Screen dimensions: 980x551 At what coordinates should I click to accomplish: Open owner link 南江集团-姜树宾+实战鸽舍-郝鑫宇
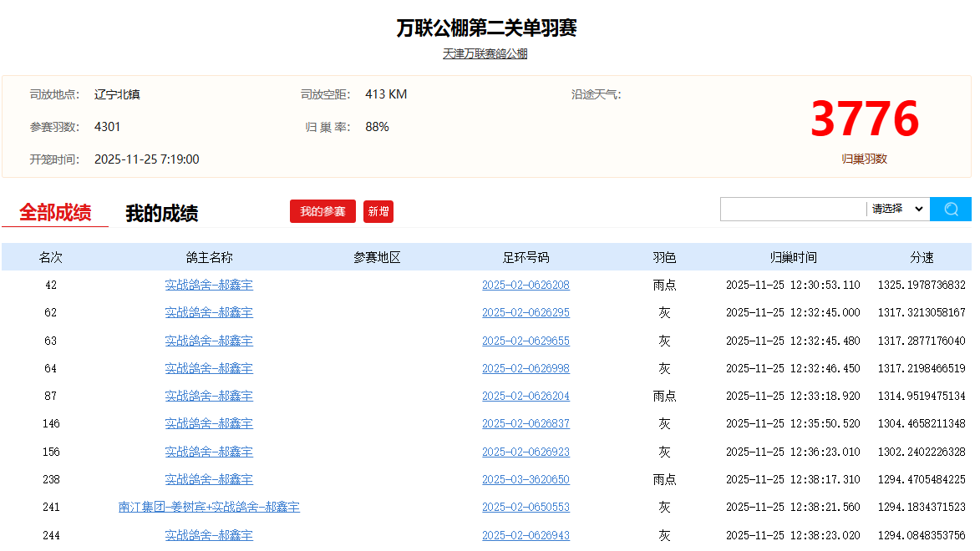[209, 507]
